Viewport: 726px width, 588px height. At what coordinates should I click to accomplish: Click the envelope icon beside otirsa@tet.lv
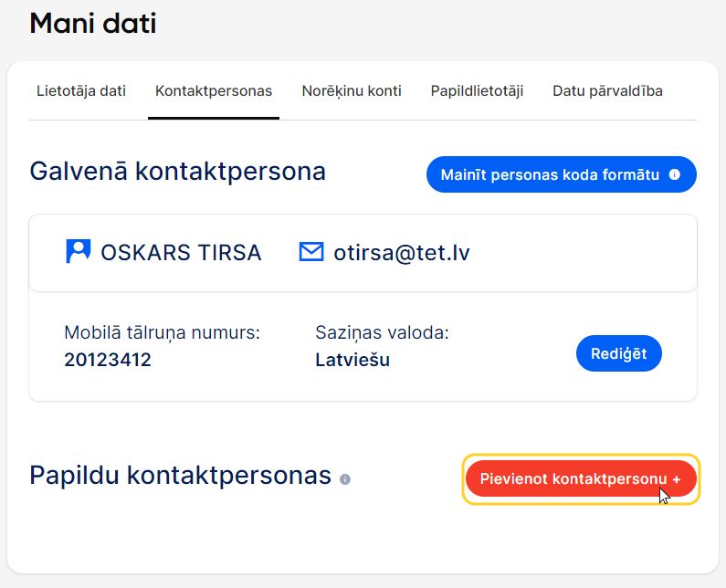pyautogui.click(x=311, y=252)
